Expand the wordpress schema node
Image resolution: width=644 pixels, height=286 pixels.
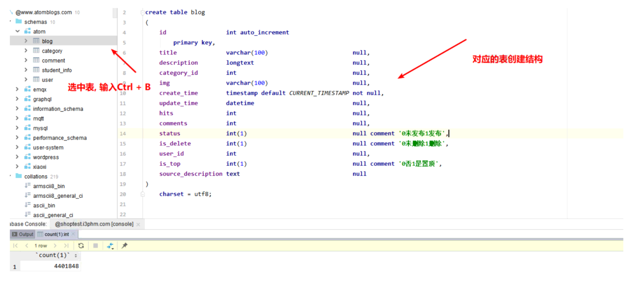pos(17,157)
